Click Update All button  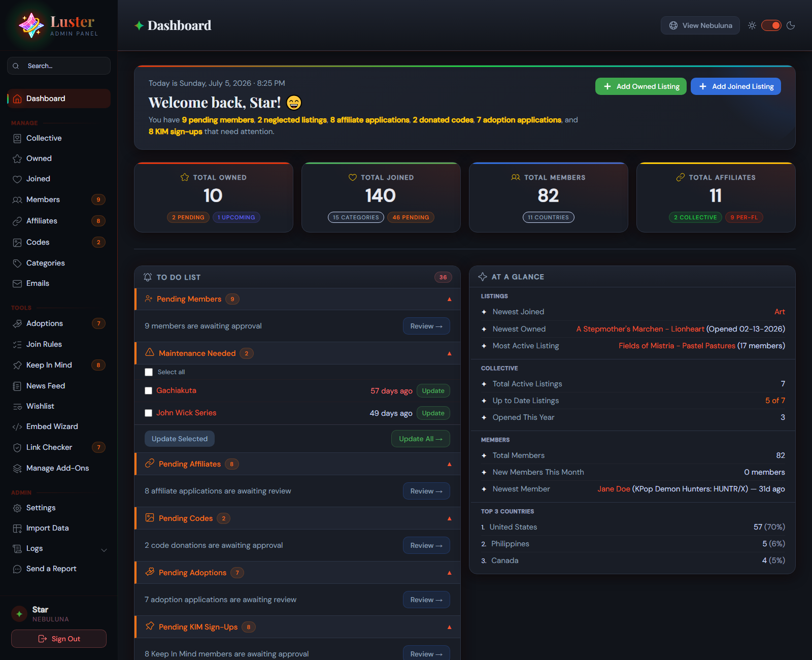tap(421, 439)
